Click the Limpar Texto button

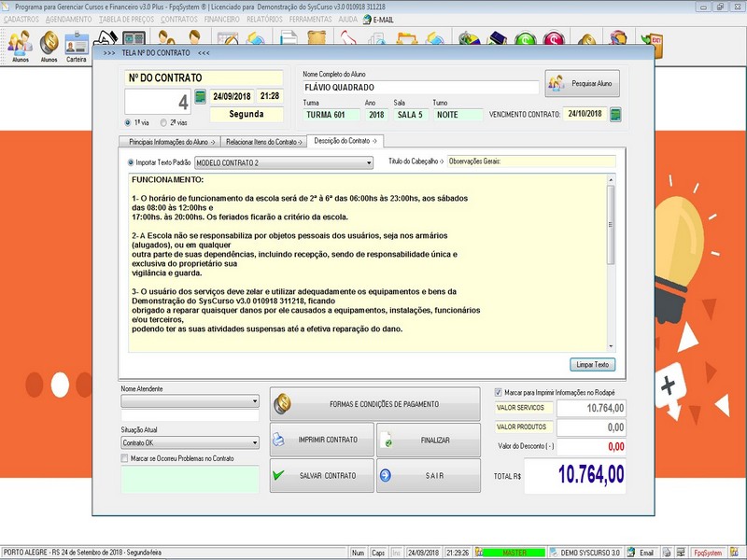[x=593, y=365]
